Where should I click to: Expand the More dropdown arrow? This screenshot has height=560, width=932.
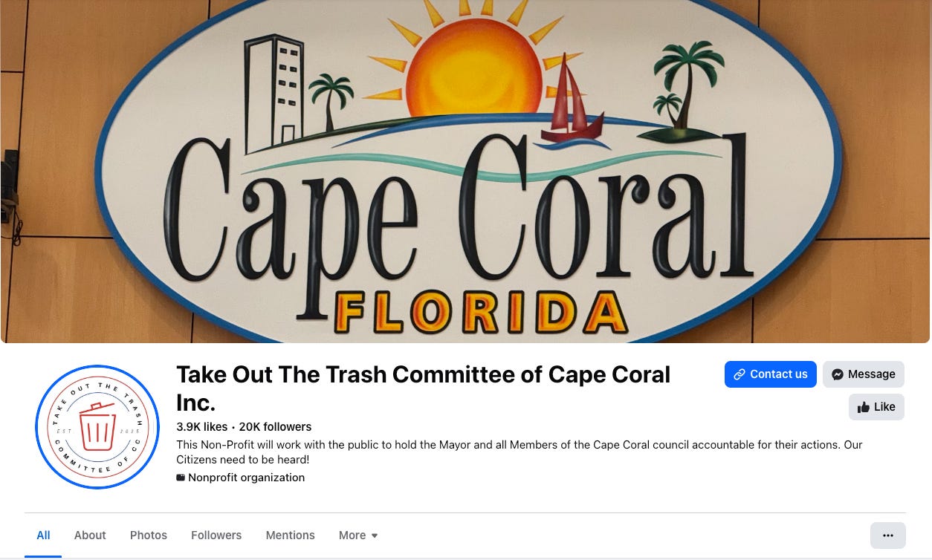[x=375, y=535]
